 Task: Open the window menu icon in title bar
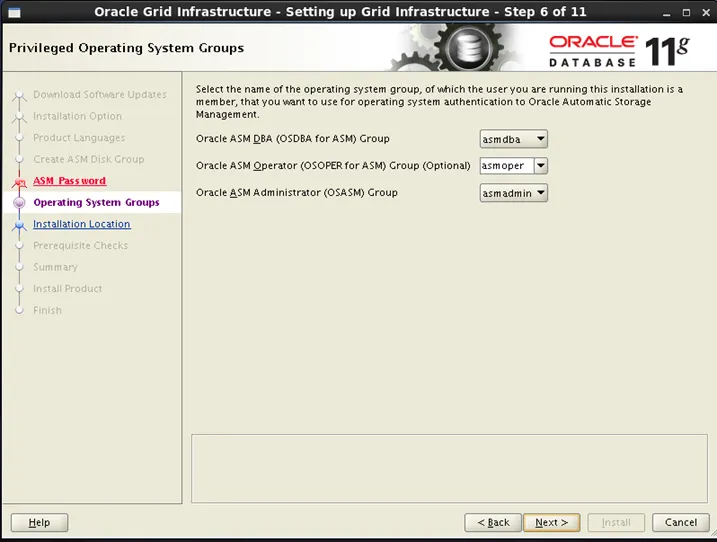coord(14,12)
